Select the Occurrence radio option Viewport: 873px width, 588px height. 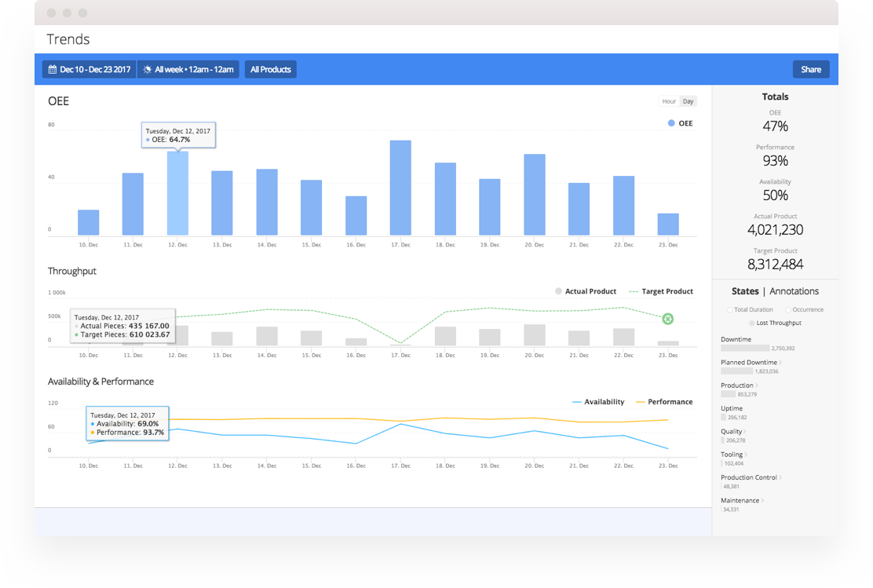pyautogui.click(x=788, y=310)
